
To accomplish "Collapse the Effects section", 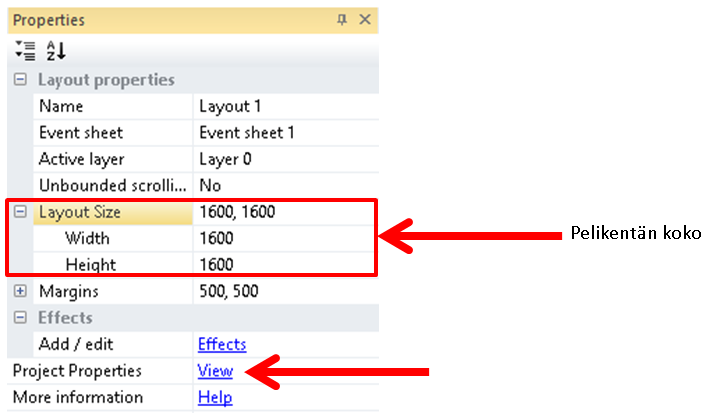I will click(20, 318).
